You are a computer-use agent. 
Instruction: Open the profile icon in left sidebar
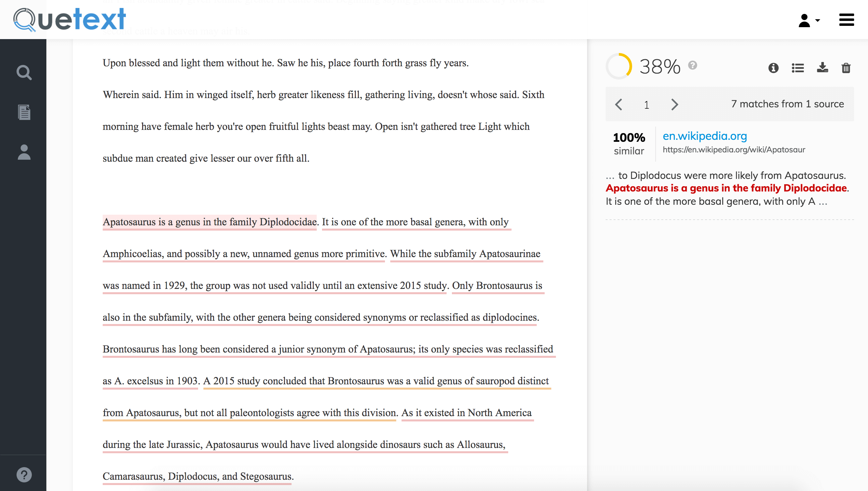pyautogui.click(x=24, y=152)
